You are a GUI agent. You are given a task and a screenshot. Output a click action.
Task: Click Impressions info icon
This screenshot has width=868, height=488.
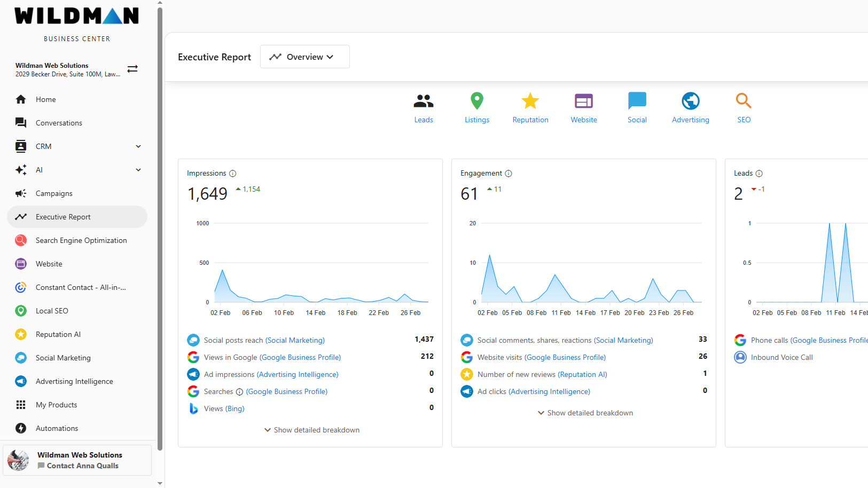coord(232,174)
